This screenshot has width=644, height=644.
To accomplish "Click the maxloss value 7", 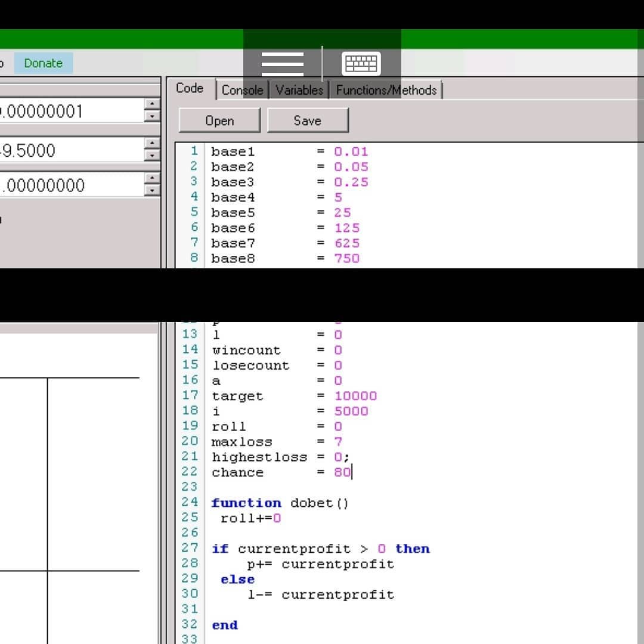I will pos(338,441).
